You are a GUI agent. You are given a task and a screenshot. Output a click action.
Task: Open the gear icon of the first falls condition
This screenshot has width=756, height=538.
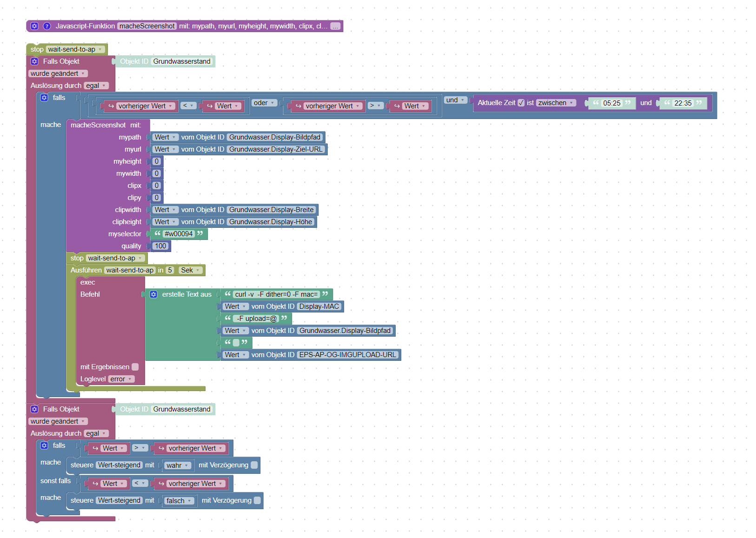(x=44, y=98)
